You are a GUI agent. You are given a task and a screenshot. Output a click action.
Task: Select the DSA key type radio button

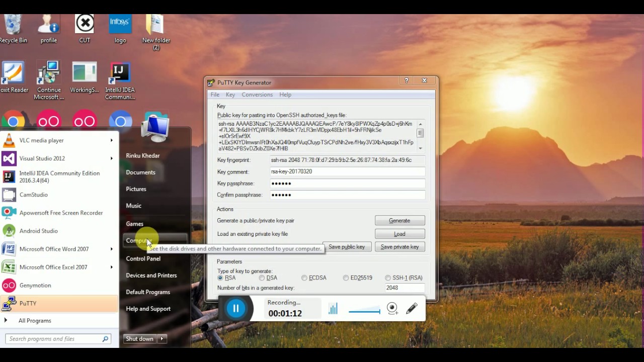point(262,278)
